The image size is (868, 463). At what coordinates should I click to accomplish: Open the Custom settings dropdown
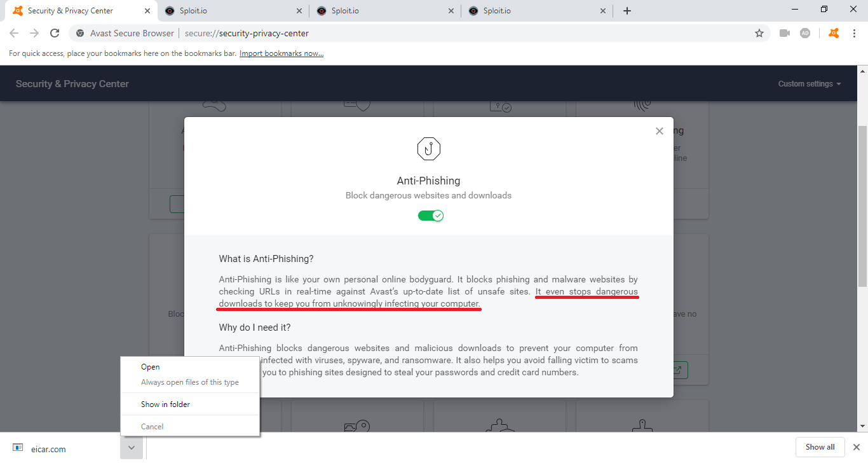click(810, 84)
